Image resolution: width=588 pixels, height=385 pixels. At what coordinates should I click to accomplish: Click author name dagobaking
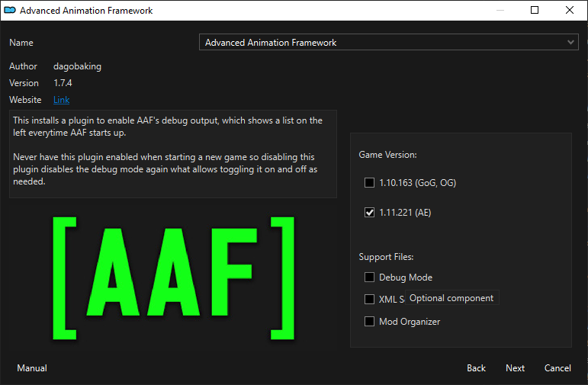77,66
